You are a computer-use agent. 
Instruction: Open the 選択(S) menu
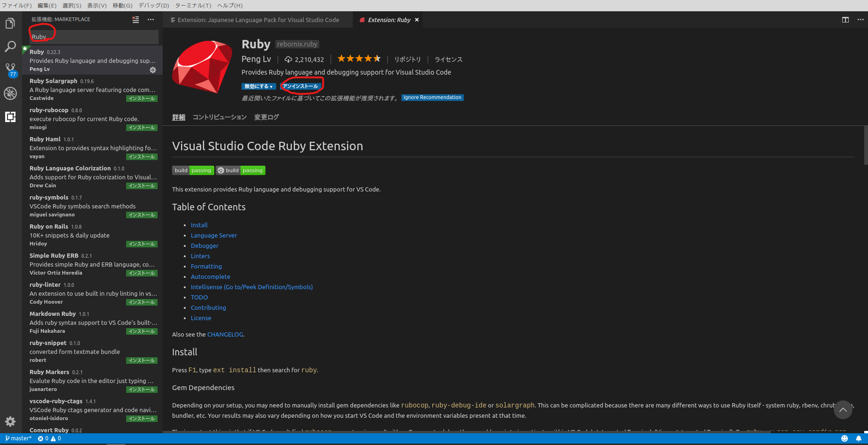[x=72, y=6]
